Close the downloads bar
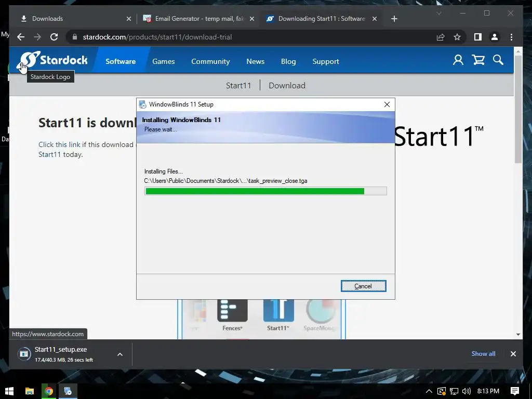Viewport: 532px width, 399px height. (513, 354)
